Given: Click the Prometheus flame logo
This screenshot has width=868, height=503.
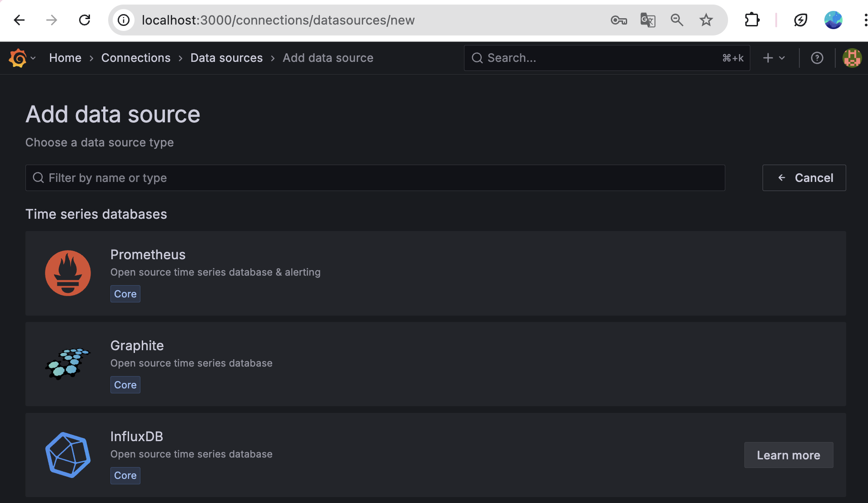Looking at the screenshot, I should pos(68,273).
